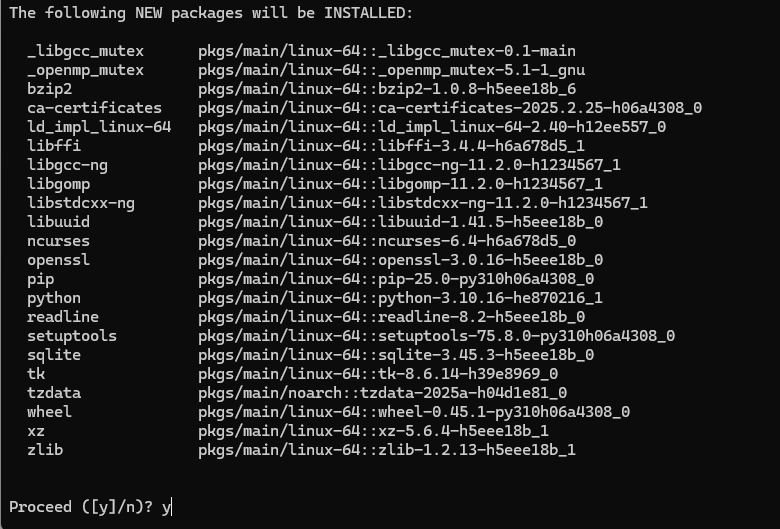
Task: Click the sqlite package name
Action: (54, 355)
